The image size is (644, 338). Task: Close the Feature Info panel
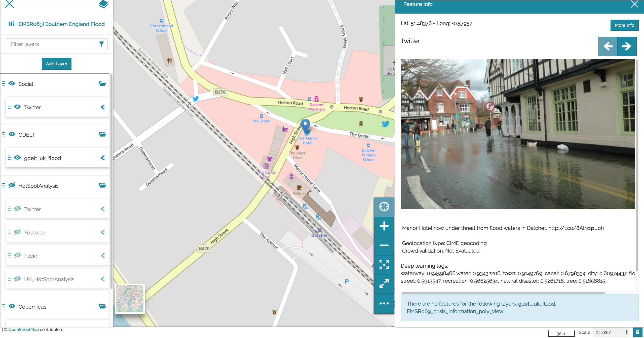tap(634, 4)
